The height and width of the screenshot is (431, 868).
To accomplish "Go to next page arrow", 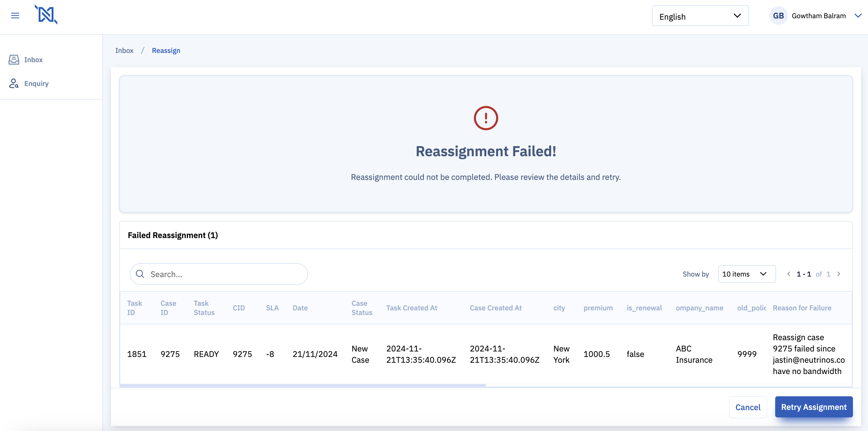I will click(x=839, y=274).
